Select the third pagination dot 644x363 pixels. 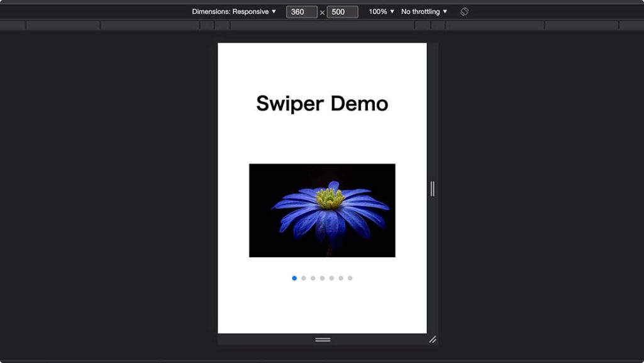tap(313, 277)
